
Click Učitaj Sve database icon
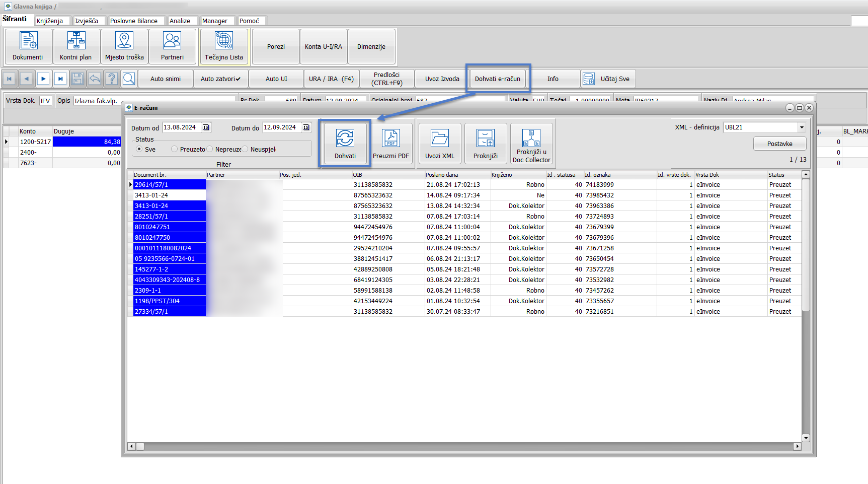pyautogui.click(x=608, y=79)
